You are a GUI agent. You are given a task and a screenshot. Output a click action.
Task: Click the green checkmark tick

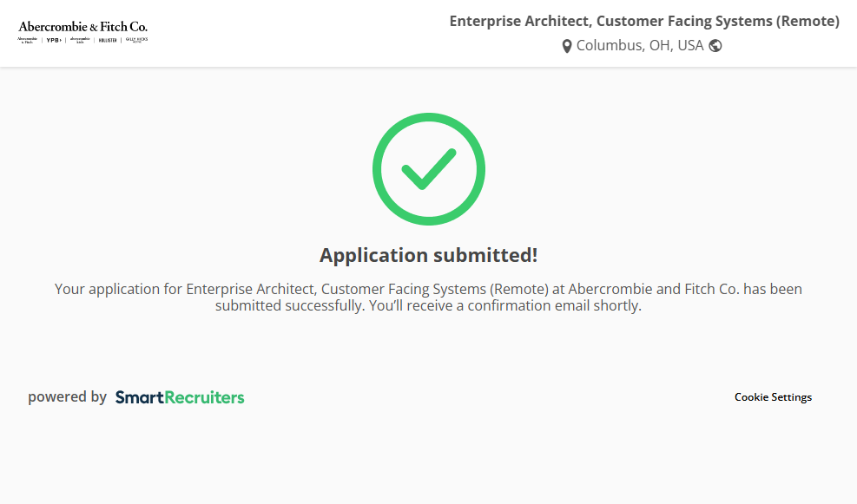428,168
